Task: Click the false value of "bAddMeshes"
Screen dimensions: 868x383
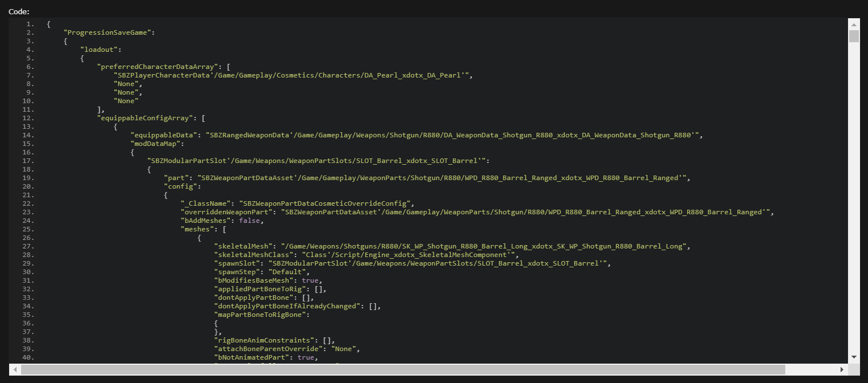Action: (x=251, y=221)
